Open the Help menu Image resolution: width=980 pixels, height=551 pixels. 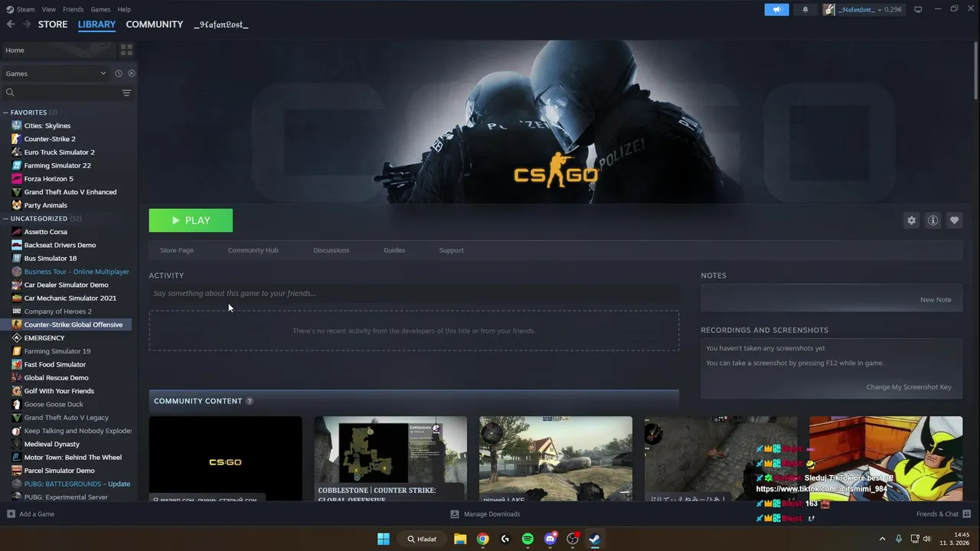pos(124,9)
